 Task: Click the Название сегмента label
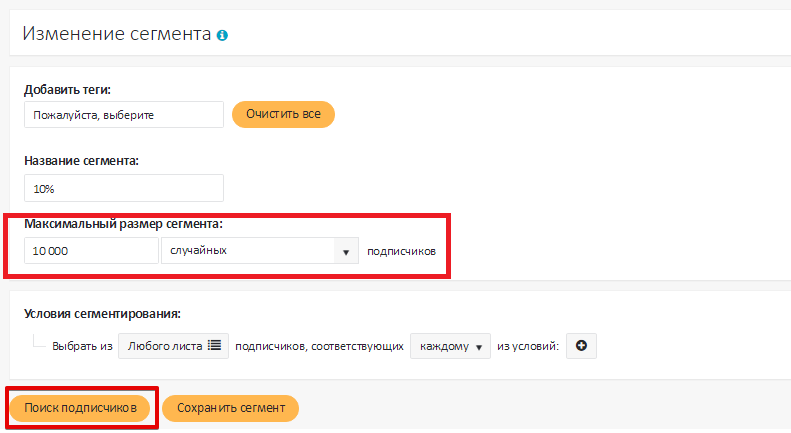pos(81,160)
